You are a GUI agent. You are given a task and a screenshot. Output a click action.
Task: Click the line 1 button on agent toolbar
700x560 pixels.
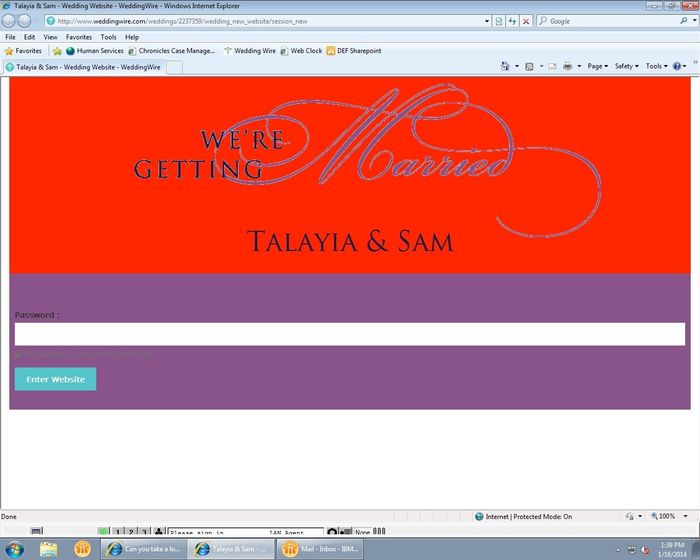pyautogui.click(x=117, y=532)
